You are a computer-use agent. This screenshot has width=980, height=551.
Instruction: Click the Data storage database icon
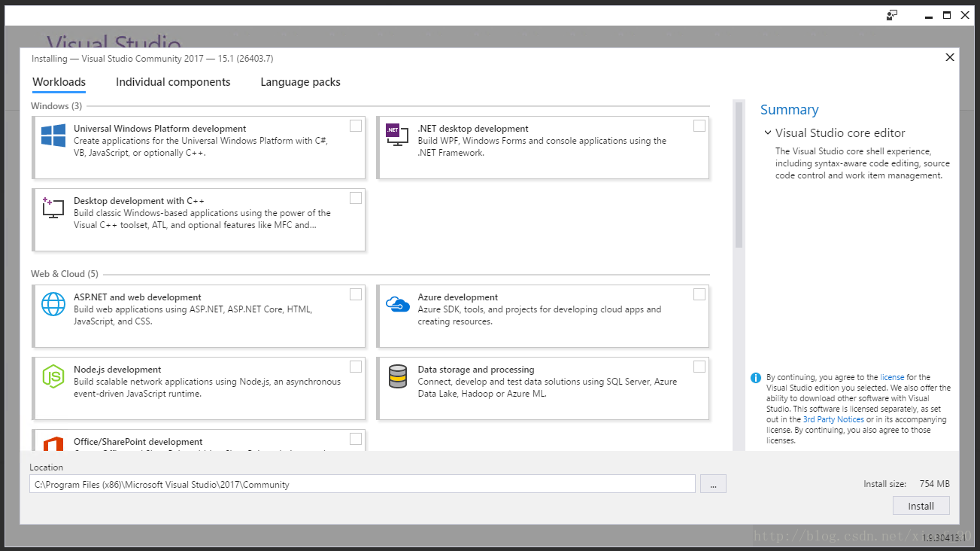397,376
